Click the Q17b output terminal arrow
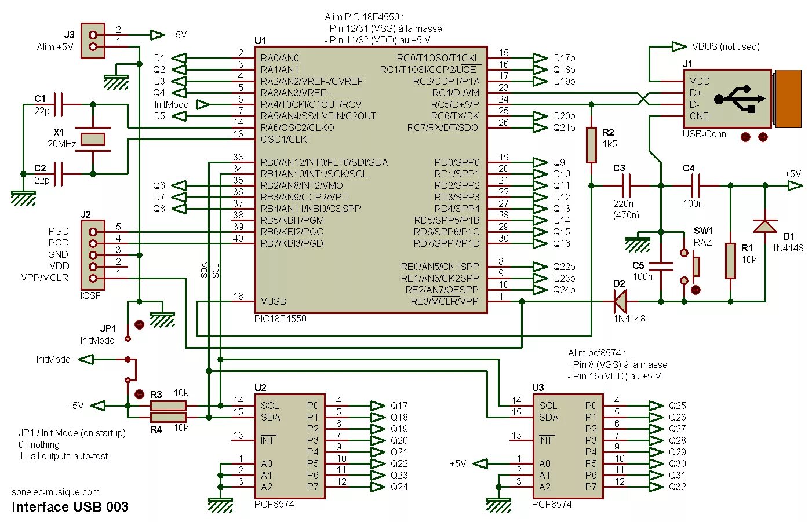 (540, 58)
